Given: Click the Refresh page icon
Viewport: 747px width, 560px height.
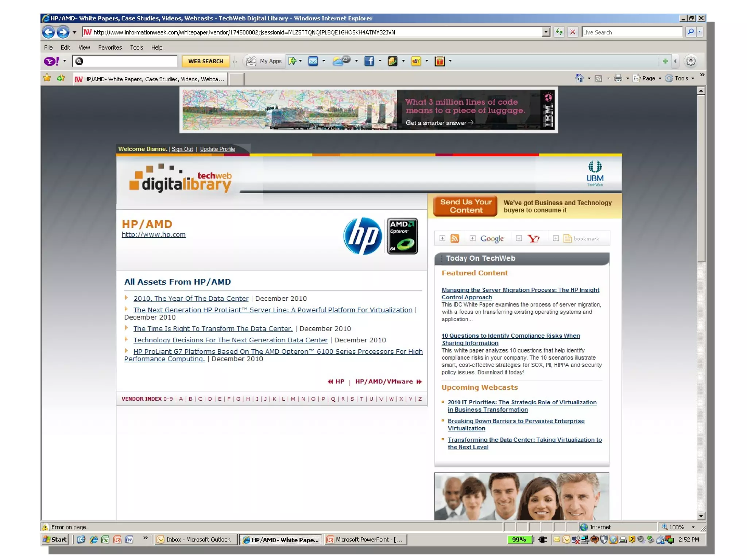Looking at the screenshot, I should (x=559, y=32).
